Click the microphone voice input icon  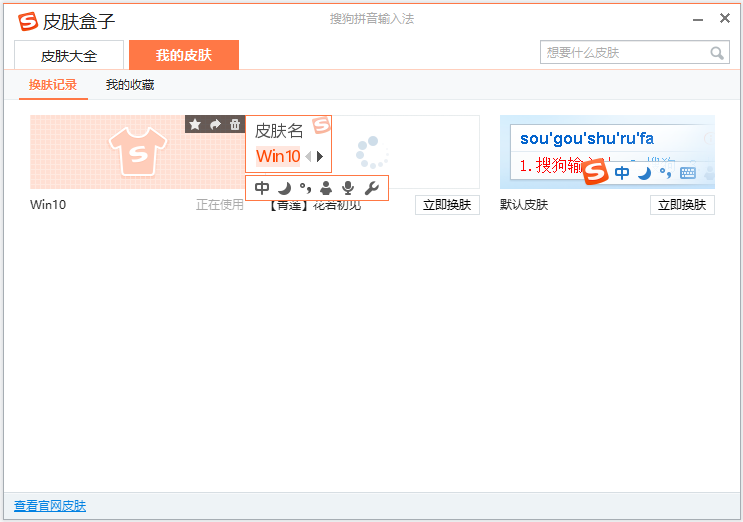[x=348, y=189]
